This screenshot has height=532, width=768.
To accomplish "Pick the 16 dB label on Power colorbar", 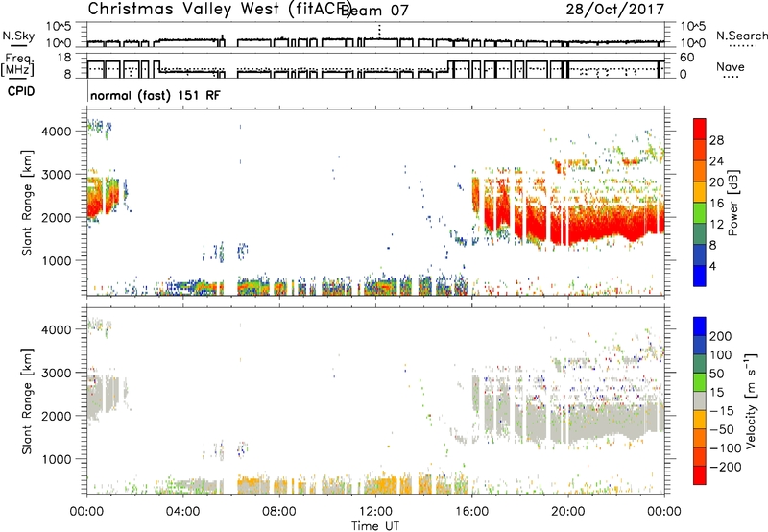I will point(716,204).
